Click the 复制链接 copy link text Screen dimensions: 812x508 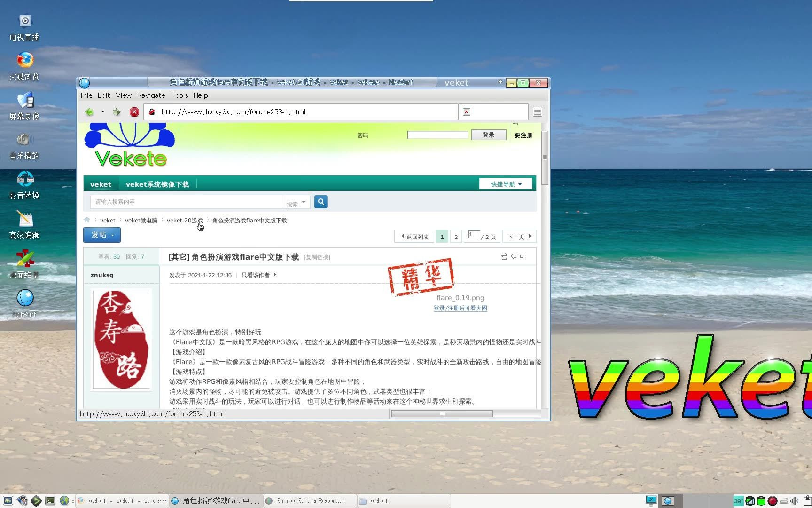click(317, 257)
